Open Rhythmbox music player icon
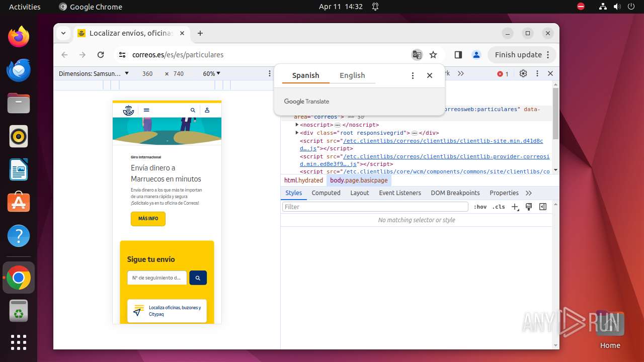This screenshot has height=362, width=644. pos(19,136)
